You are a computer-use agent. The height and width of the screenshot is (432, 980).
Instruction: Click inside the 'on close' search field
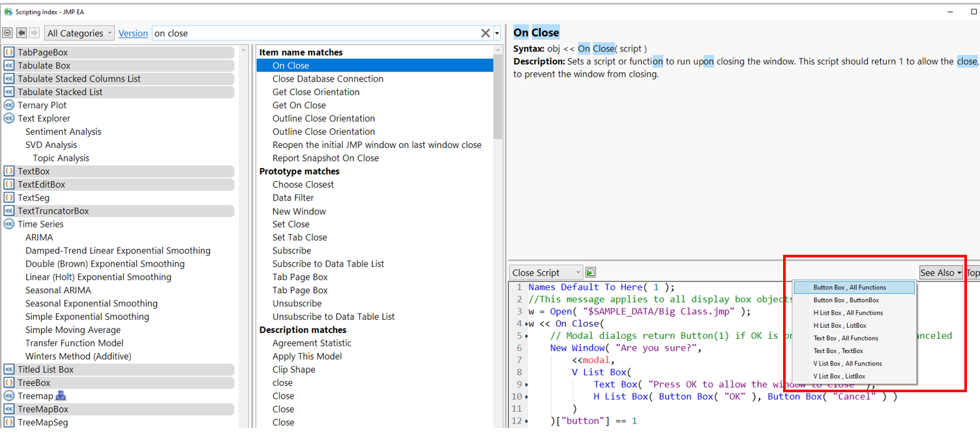(x=313, y=33)
